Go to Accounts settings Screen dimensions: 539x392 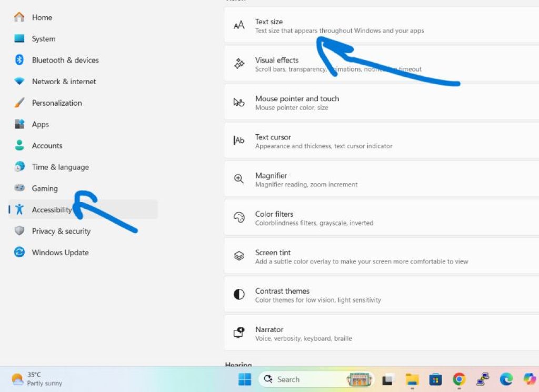pos(83,145)
